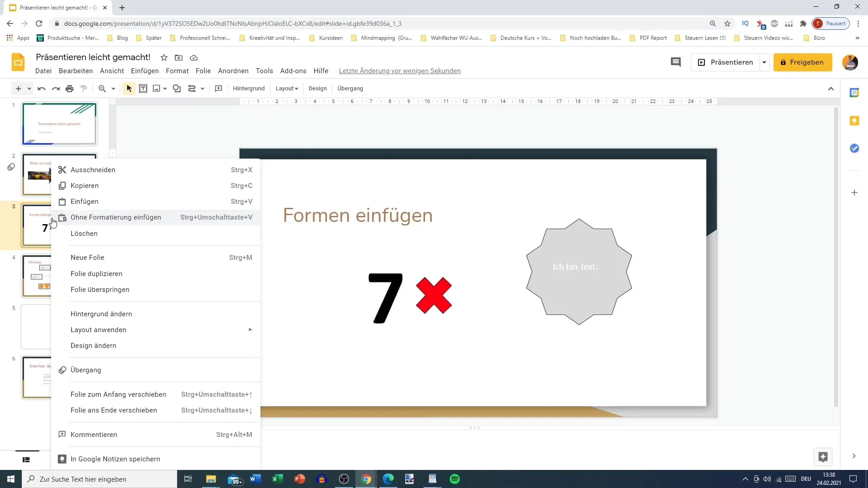Click the connector/line tool icon

point(192,88)
